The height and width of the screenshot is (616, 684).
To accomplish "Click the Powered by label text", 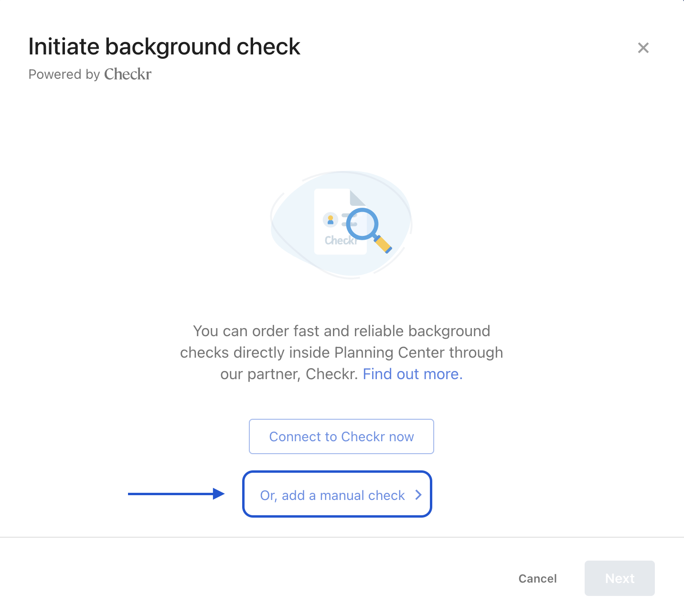I will (x=64, y=74).
